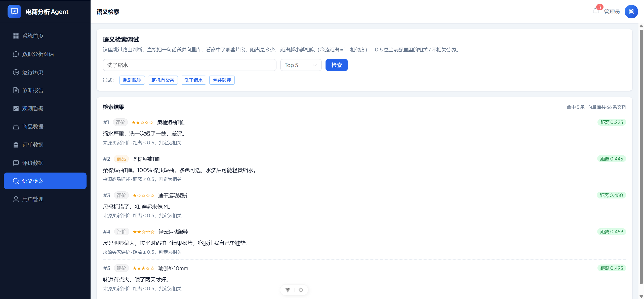Click 距离 0.223 badge on result #1

612,122
